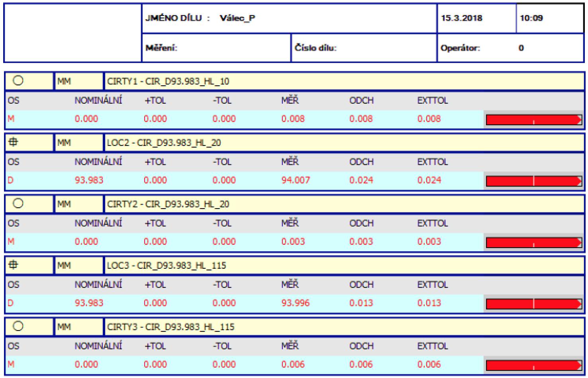Click the red deviation bar for CIRTY1
Screen dimensions: 588x378
pos(533,120)
